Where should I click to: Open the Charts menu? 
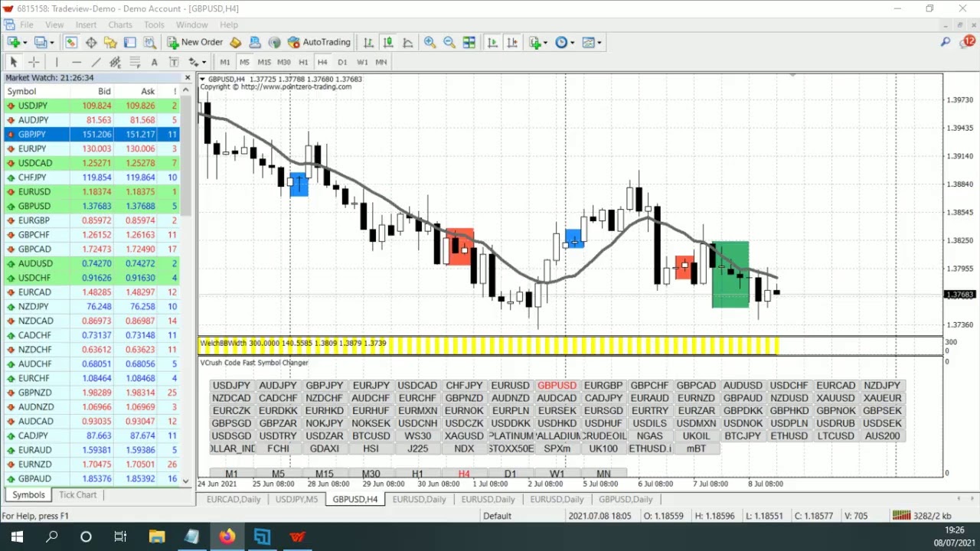[x=120, y=25]
